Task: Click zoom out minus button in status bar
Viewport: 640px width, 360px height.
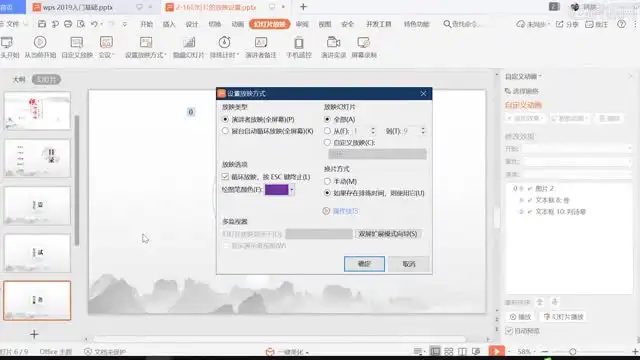Action: click(x=545, y=351)
